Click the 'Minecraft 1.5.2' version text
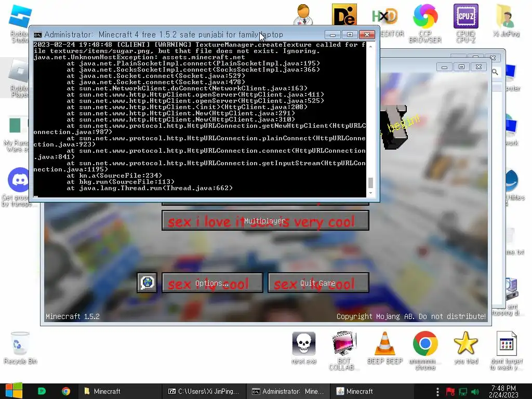532x399 pixels. pos(73,316)
